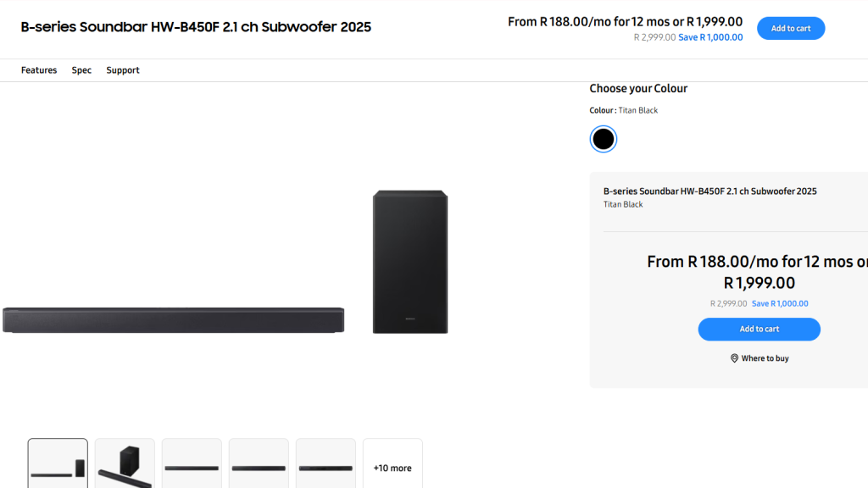Click the Save R 1,000.00 label in the price panel

click(x=780, y=303)
